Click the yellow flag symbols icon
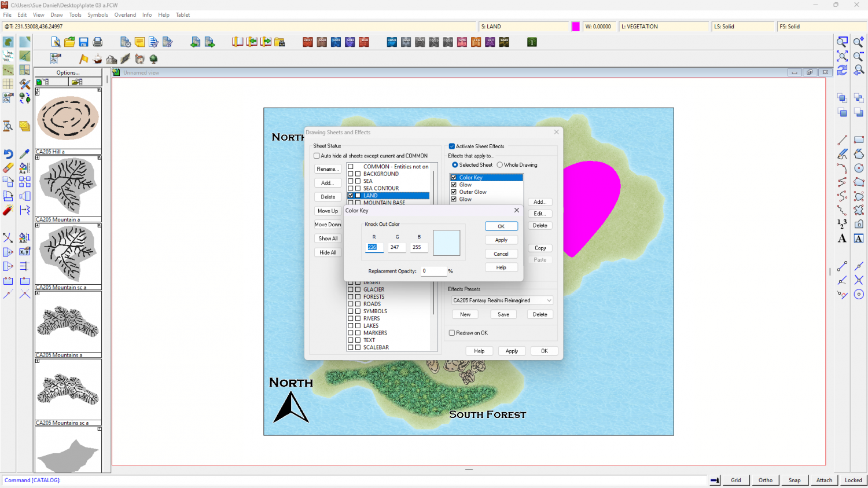Image resolution: width=868 pixels, height=488 pixels. pos(84,59)
